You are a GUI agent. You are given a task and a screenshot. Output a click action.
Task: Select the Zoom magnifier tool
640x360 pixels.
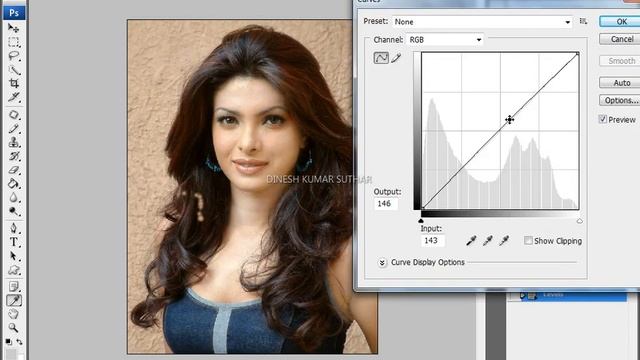tap(13, 328)
